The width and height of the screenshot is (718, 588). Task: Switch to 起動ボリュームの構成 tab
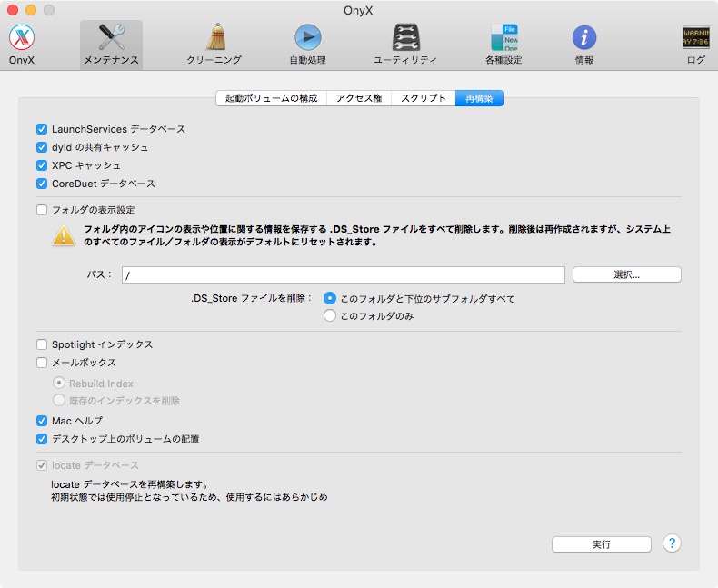click(x=271, y=98)
